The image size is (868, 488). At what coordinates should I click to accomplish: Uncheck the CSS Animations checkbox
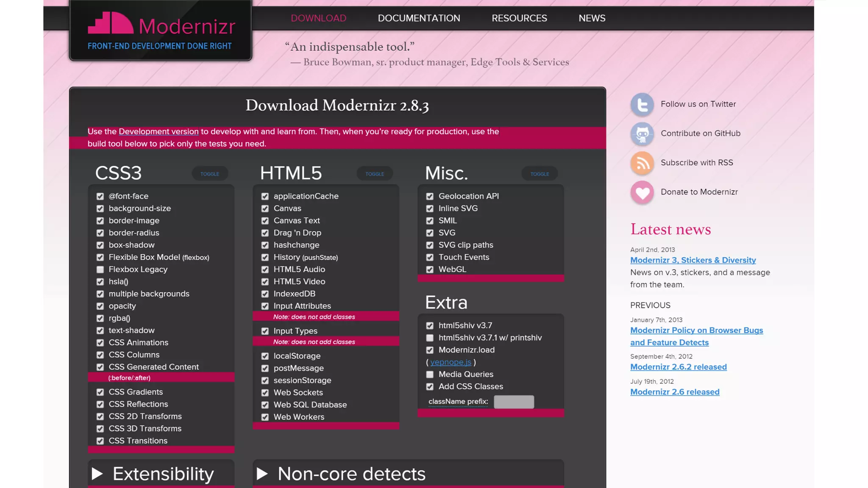(x=100, y=343)
